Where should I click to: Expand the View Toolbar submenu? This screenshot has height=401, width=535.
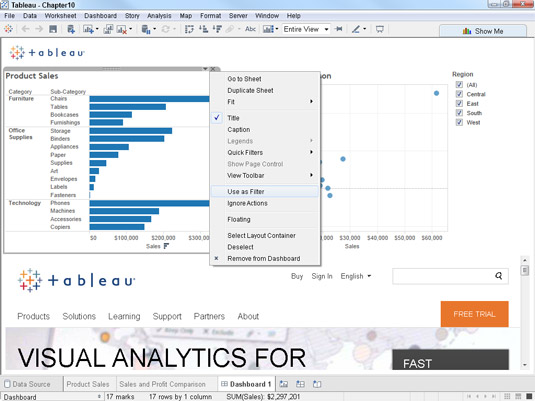click(x=265, y=175)
